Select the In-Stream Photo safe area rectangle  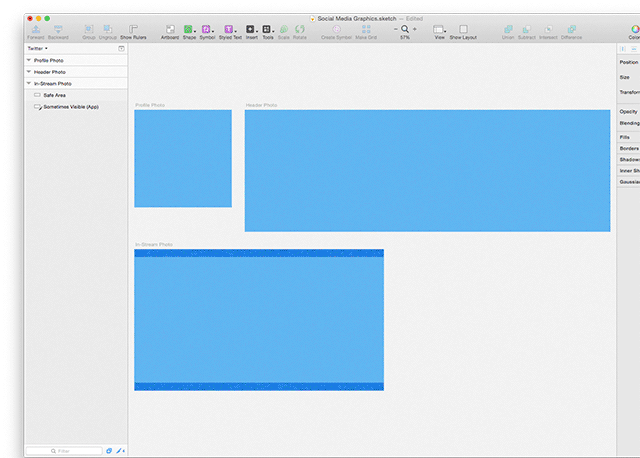[259, 320]
